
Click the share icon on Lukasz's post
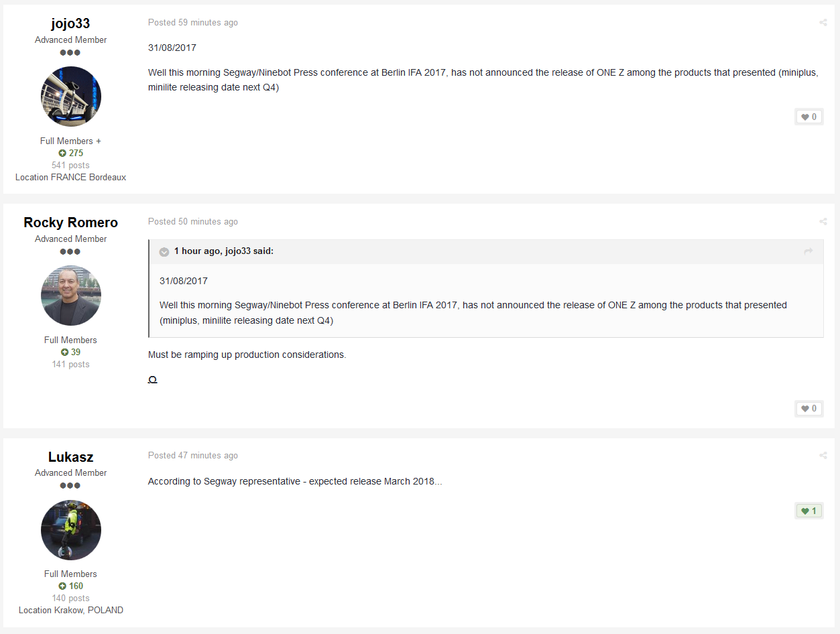tap(823, 456)
